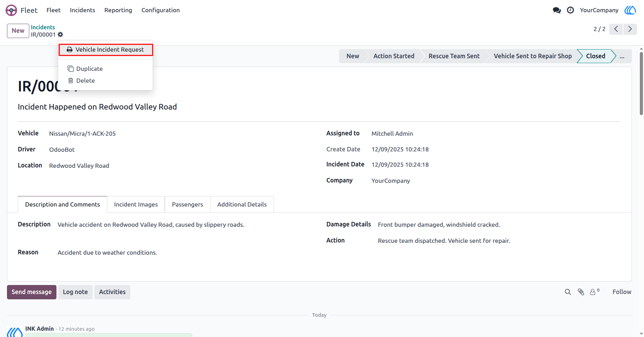Open Additional Details tab
The height and width of the screenshot is (337, 644).
click(242, 204)
